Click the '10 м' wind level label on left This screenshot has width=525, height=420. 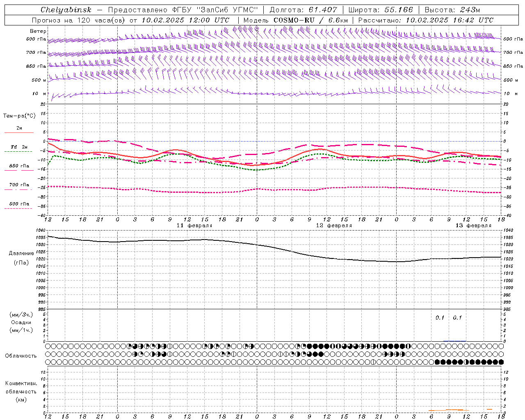(x=39, y=94)
